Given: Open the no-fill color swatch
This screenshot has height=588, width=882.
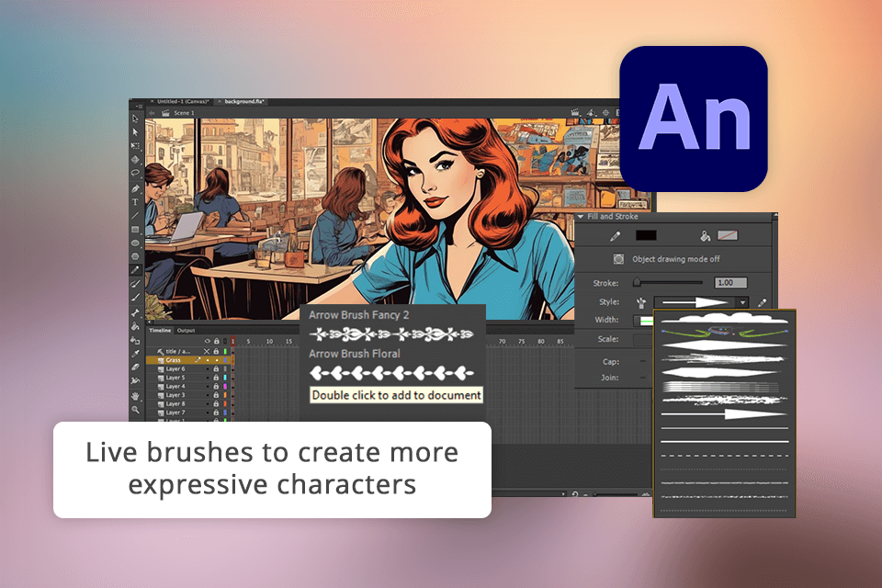Looking at the screenshot, I should (728, 236).
